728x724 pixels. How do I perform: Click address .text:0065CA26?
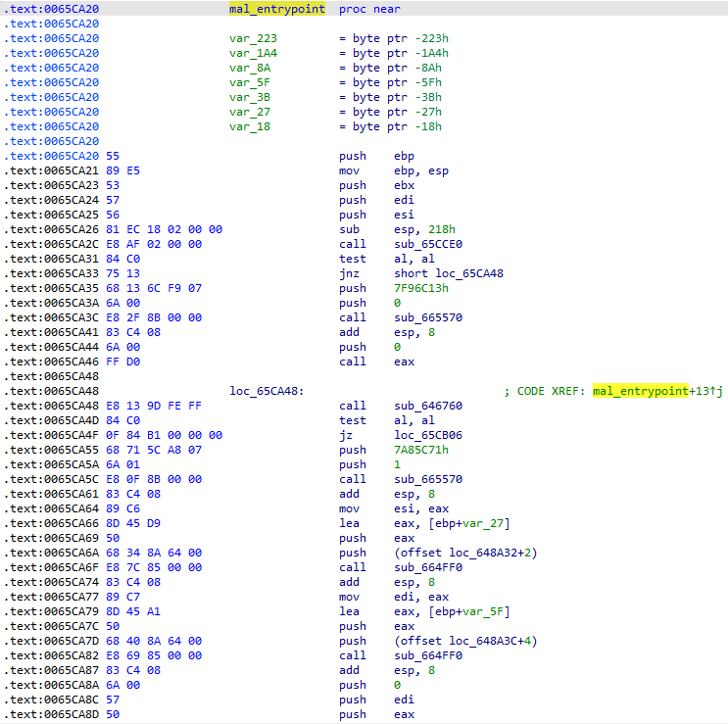pyautogui.click(x=51, y=229)
